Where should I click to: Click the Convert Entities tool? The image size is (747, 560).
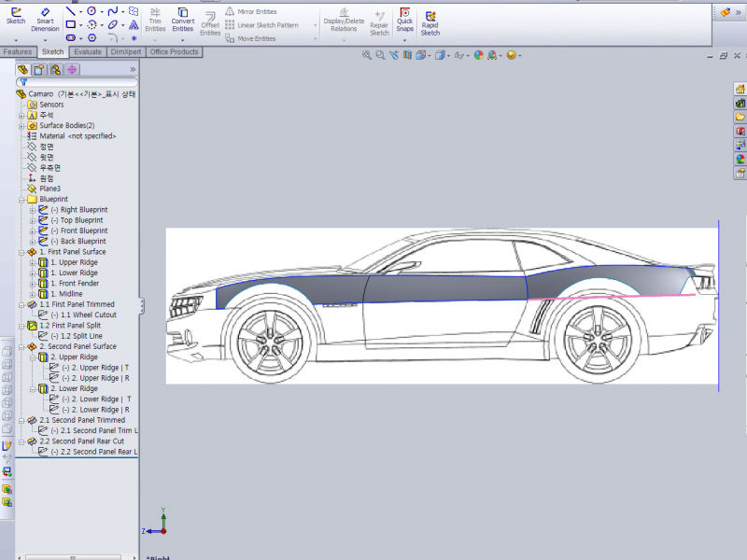point(183,19)
